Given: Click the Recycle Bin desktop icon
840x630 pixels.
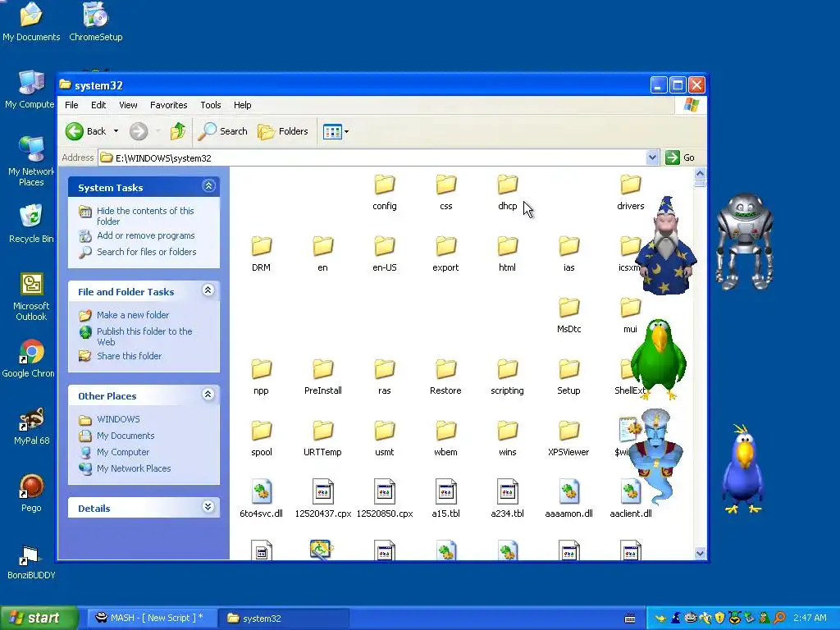Looking at the screenshot, I should [x=31, y=224].
